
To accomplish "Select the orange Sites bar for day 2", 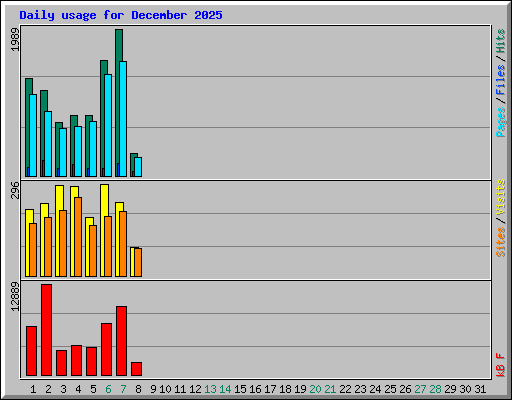I will pos(48,247).
